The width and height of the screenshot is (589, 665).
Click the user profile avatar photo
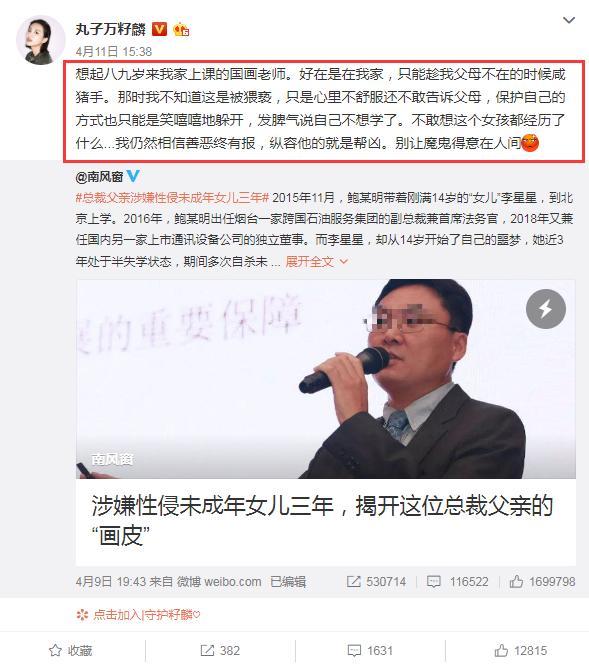tap(41, 41)
